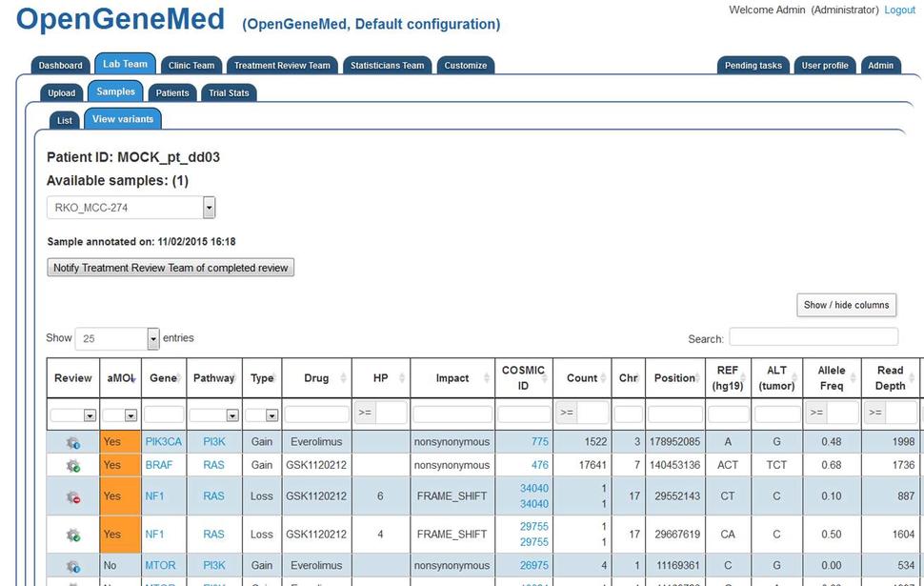This screenshot has height=586, width=924.
Task: Open the Review column filter dropdown
Action: [90, 415]
